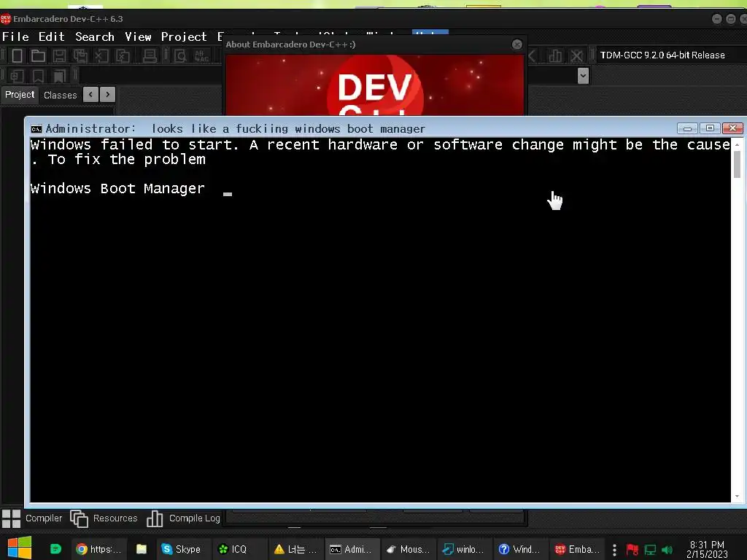Open the Edit menu

tap(52, 36)
